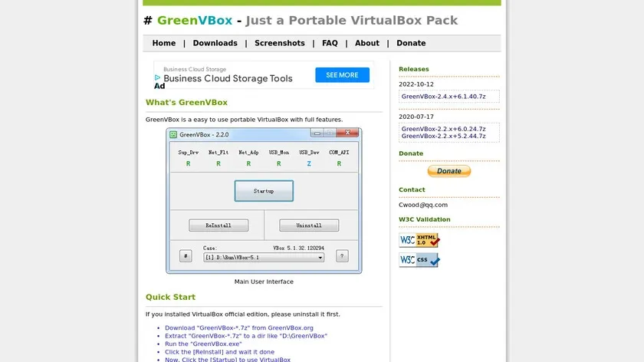Screen dimensions: 644x362
Task: Go to the Screenshots page
Action: 280,43
